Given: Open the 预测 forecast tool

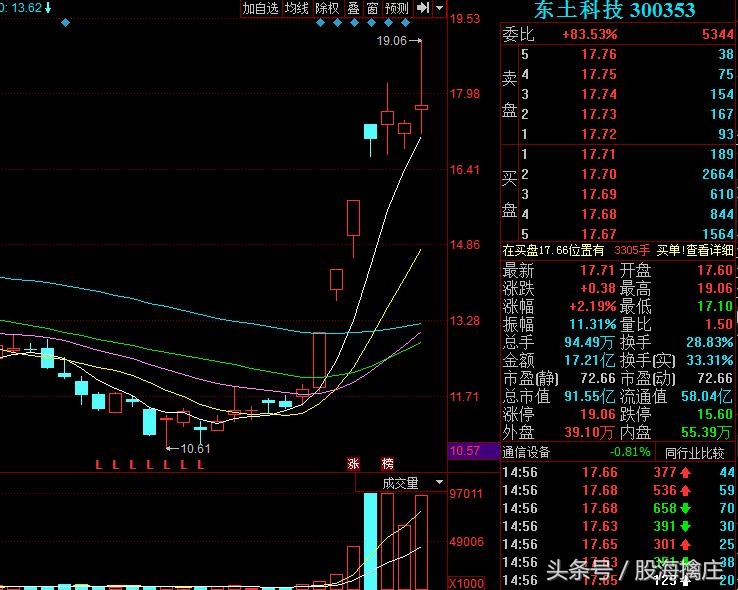Looking at the screenshot, I should [397, 8].
